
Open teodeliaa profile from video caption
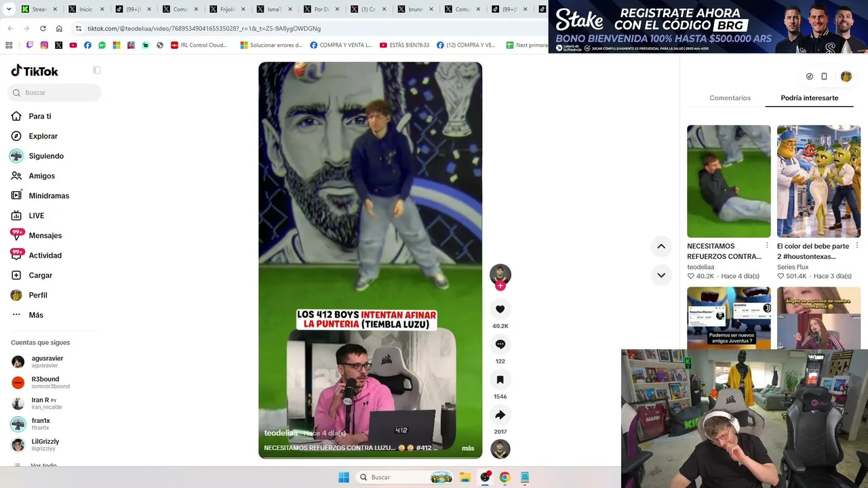click(x=281, y=433)
